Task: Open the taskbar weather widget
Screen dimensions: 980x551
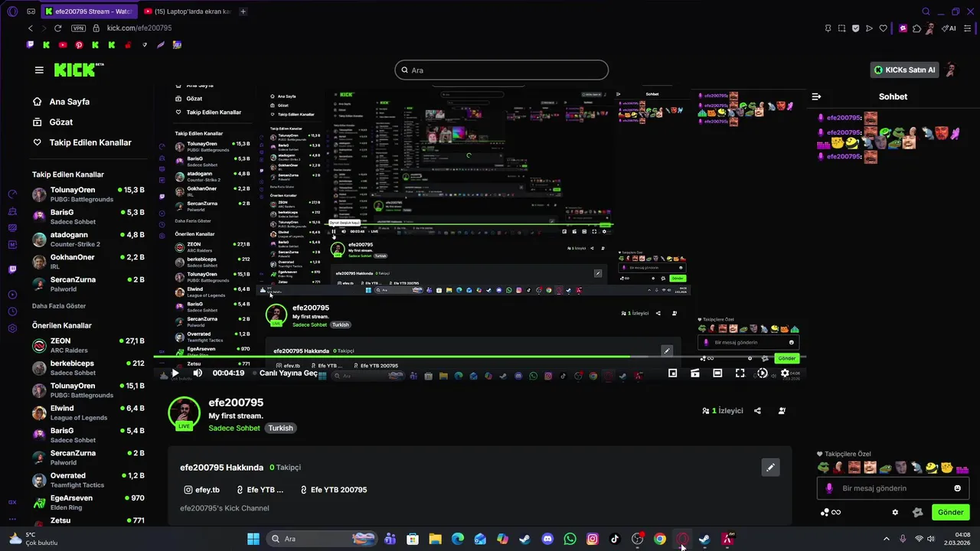Action: (x=32, y=539)
